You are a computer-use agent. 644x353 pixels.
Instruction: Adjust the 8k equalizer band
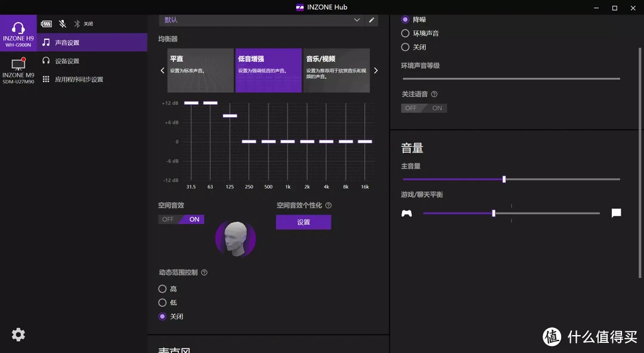[345, 141]
